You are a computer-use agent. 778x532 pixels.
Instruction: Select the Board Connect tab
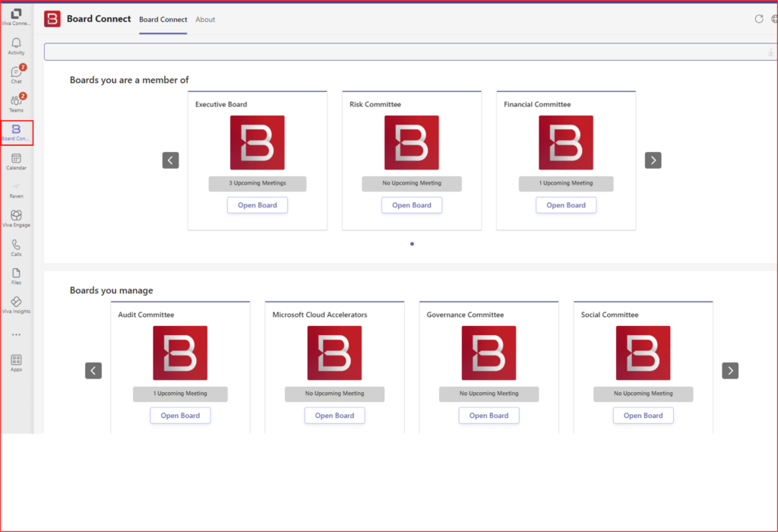point(163,20)
